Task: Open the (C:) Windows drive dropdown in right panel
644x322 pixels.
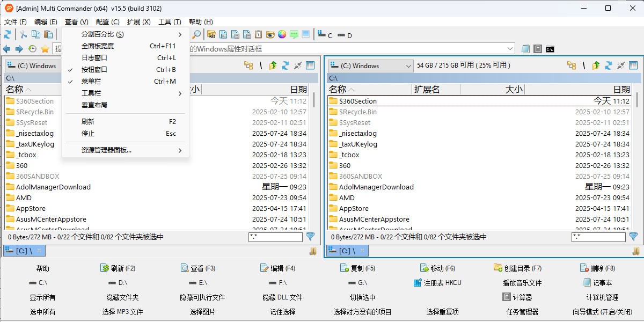Action: coord(369,65)
